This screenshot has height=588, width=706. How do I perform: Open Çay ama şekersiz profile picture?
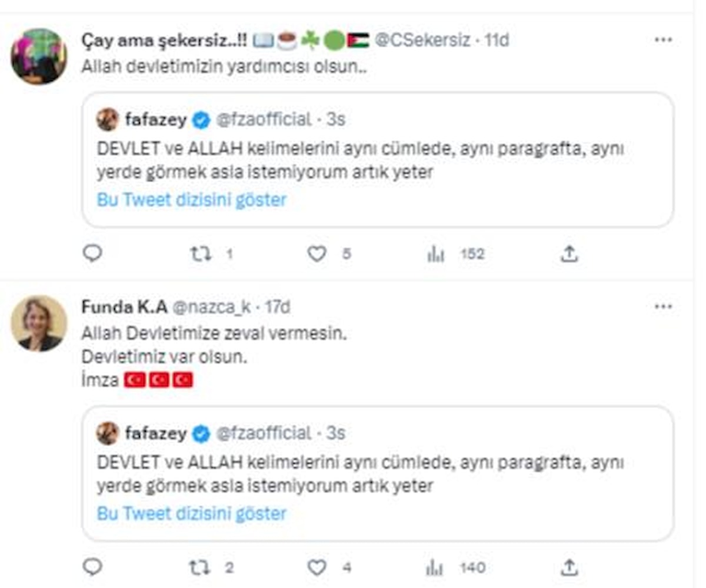pos(39,56)
